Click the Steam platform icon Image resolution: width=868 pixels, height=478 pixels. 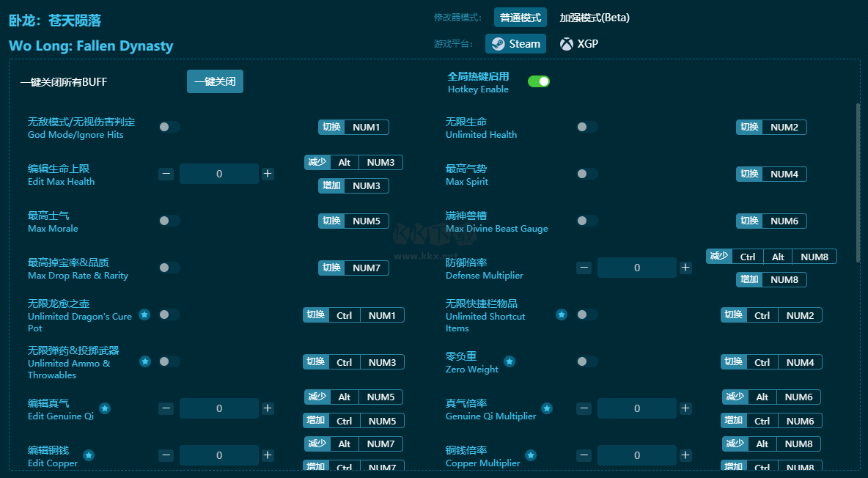point(499,44)
